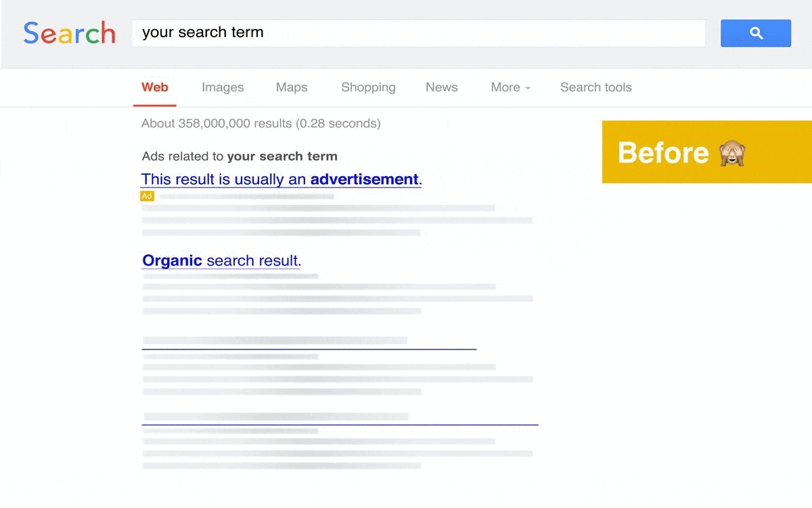This screenshot has width=812, height=508.
Task: Open the Organic search result link
Action: click(x=221, y=260)
